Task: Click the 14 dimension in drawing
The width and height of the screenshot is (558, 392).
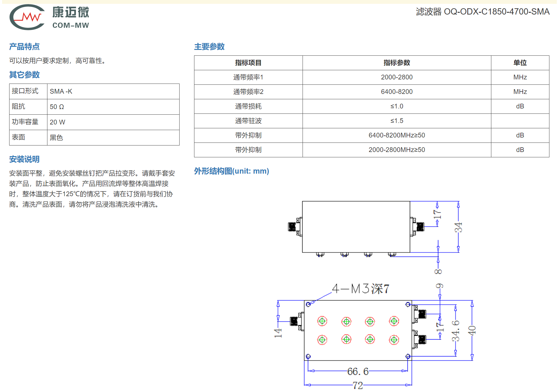Action: (x=278, y=333)
